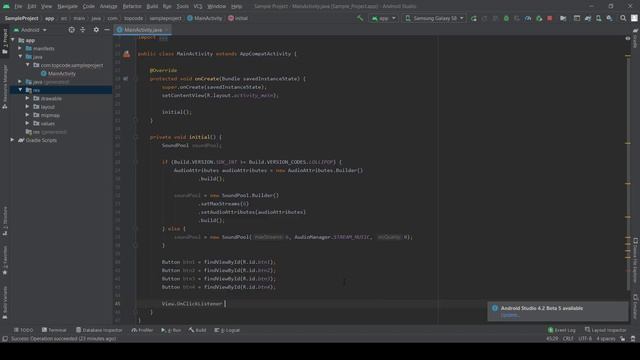Click the read-only lock icon in status bar
640x360 pixels.
[x=622, y=339]
